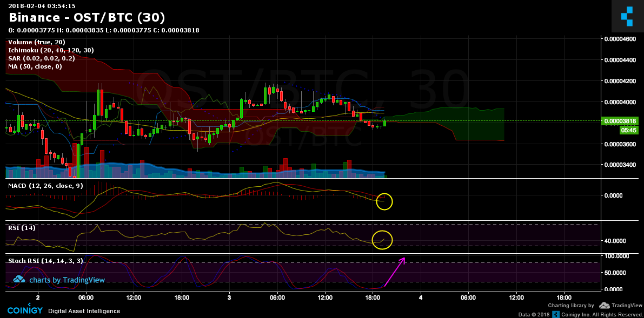
Task: Click the date label 3 on time axis
Action: [229, 297]
